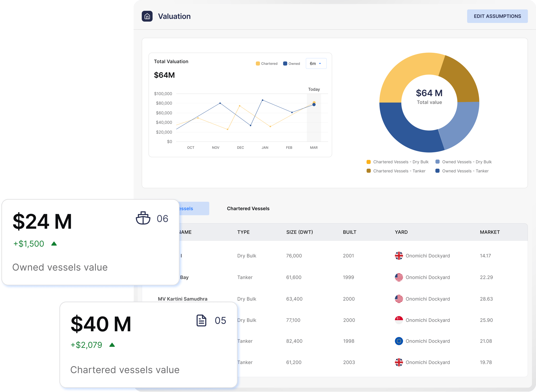Click the EU flag in the 82,400 row
This screenshot has width=536, height=392.
click(x=399, y=341)
